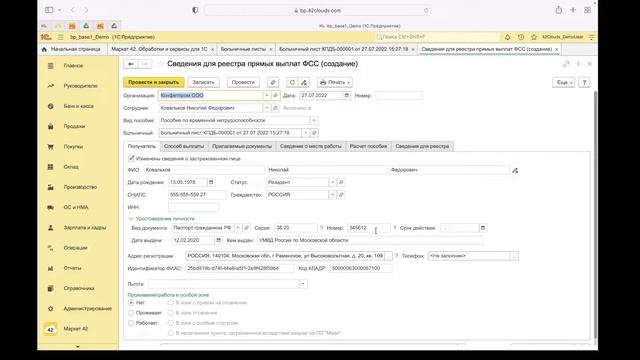This screenshot has height=360, width=640.
Task: Add document to favorites with star icon
Action: click(x=160, y=64)
